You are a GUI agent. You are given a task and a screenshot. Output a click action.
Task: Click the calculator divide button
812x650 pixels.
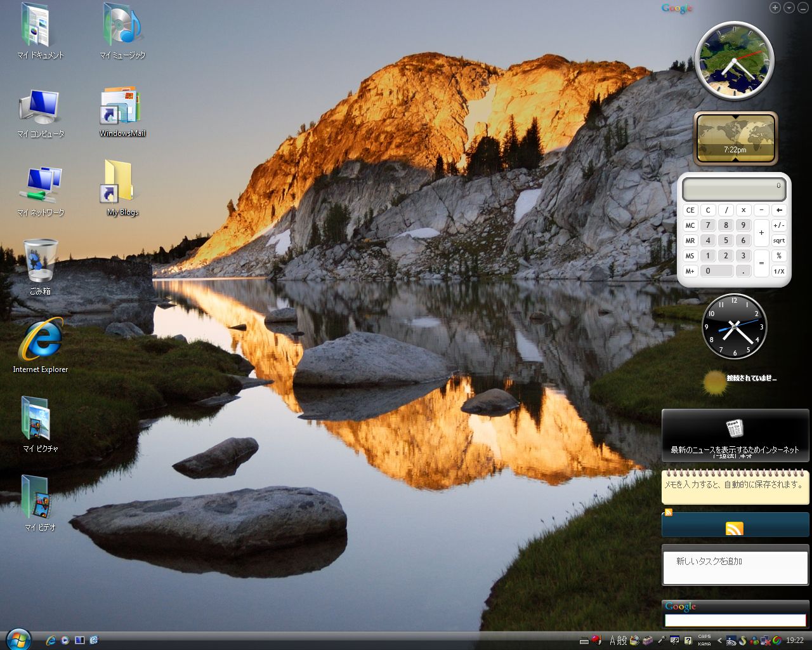tap(726, 210)
